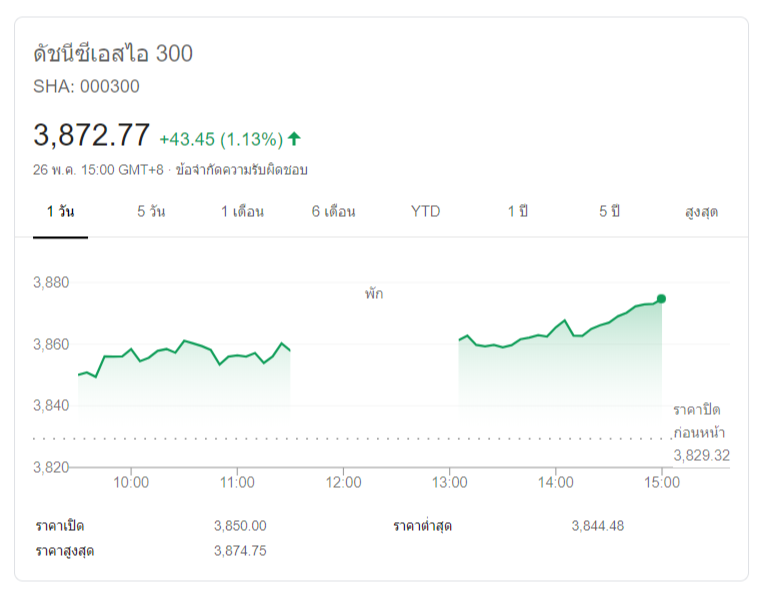This screenshot has width=777, height=597.
Task: Open the 5 ปี range tab
Action: click(x=609, y=212)
